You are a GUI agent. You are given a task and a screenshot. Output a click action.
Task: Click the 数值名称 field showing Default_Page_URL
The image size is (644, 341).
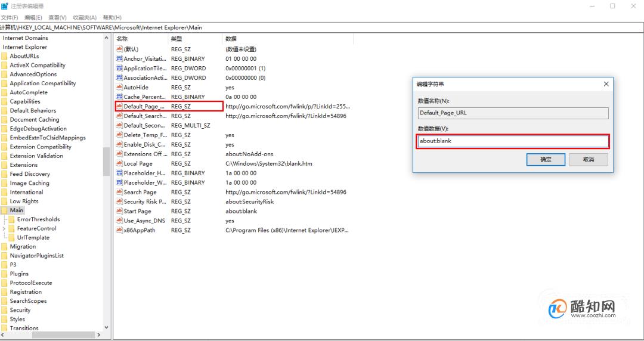pyautogui.click(x=513, y=113)
